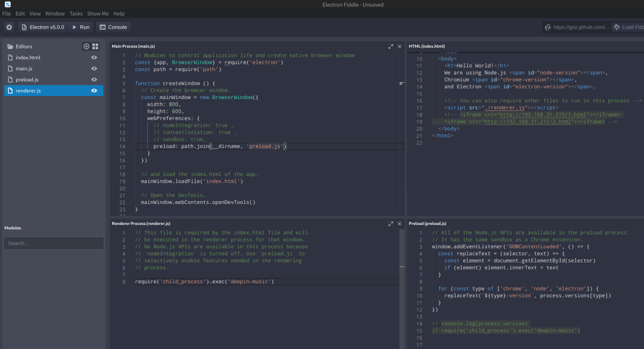Toggle the preload.js eye icon
Viewport: 644px width, 349px height.
click(94, 79)
